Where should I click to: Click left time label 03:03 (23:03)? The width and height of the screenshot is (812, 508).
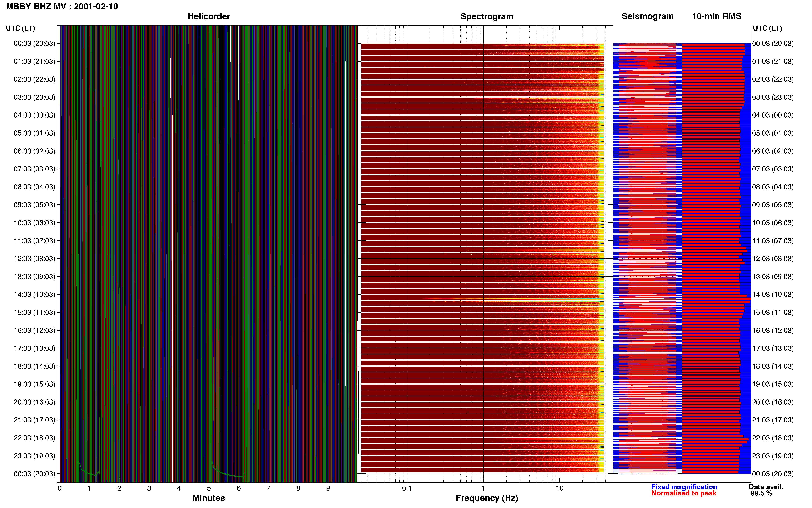pos(34,97)
